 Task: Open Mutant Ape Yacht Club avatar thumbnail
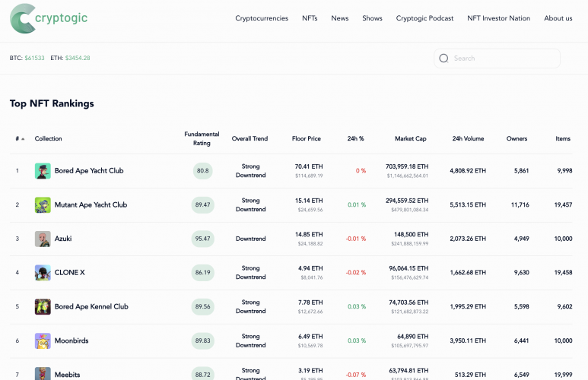coord(43,205)
